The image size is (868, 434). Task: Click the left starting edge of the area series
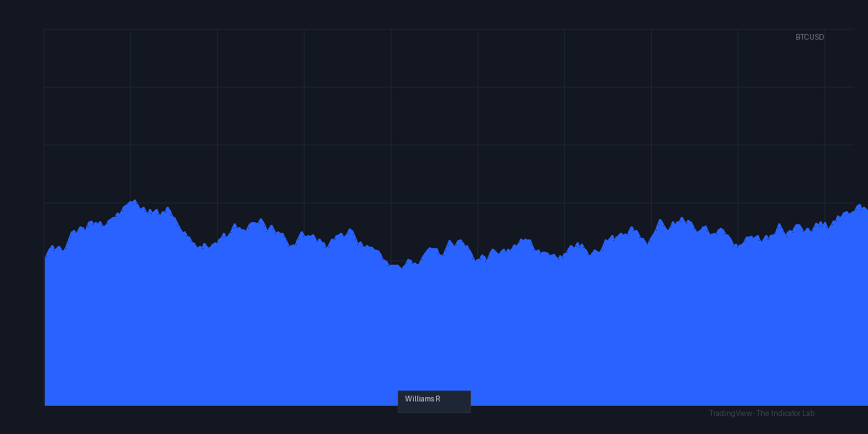[45, 258]
